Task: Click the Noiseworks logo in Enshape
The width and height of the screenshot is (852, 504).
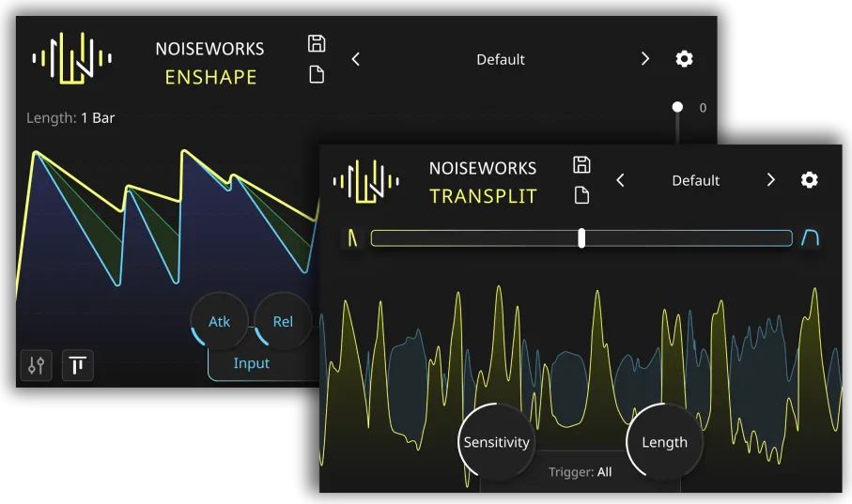Action: (x=71, y=58)
